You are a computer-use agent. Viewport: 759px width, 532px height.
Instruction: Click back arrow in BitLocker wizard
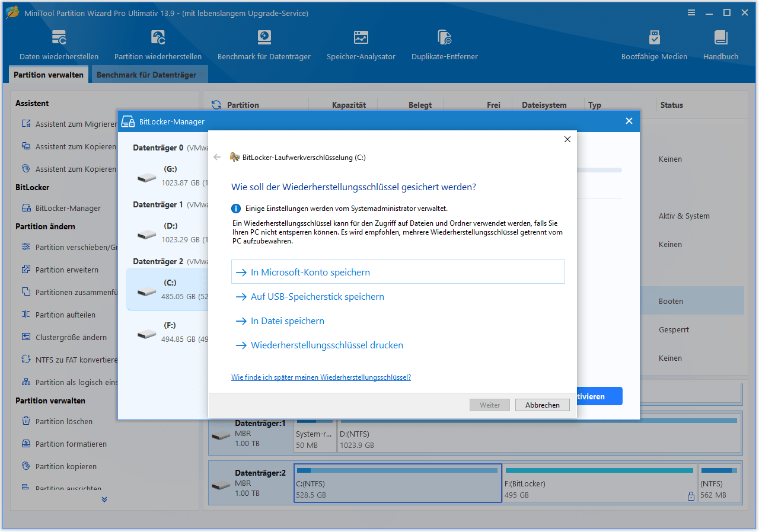pyautogui.click(x=217, y=158)
